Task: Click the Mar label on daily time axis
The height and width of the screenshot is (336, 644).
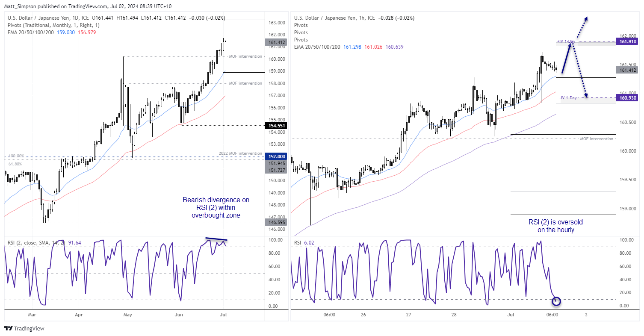Action: (32, 315)
